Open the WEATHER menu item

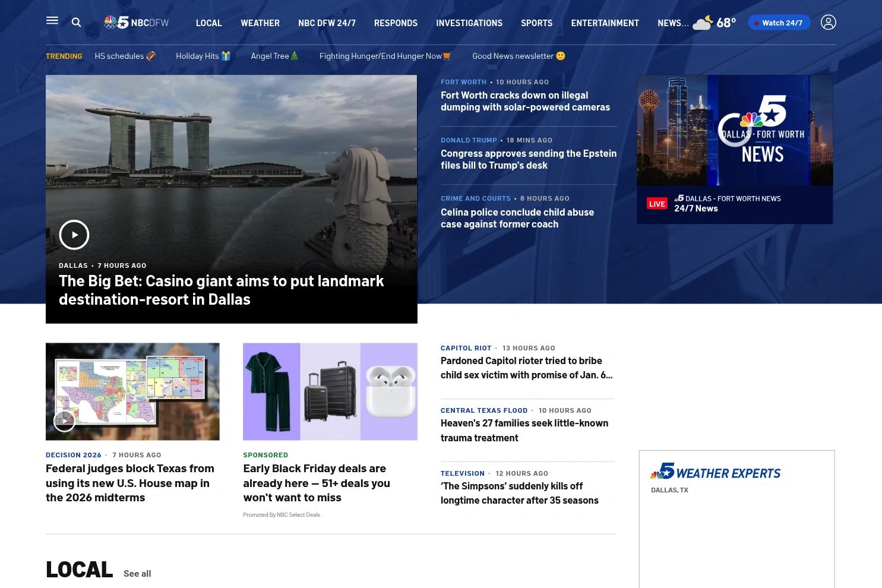[260, 23]
